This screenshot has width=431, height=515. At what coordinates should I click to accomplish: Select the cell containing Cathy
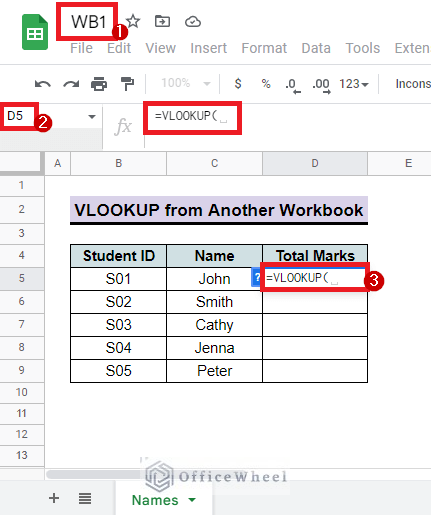click(214, 325)
